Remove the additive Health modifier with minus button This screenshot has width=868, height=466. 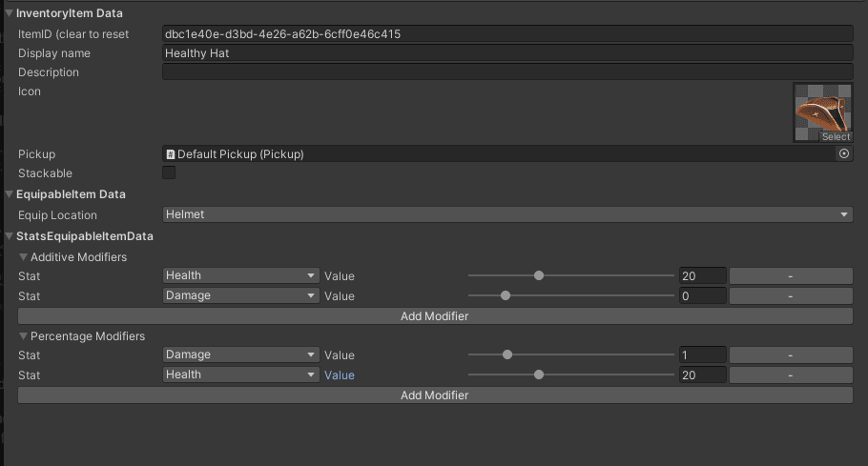(x=790, y=275)
